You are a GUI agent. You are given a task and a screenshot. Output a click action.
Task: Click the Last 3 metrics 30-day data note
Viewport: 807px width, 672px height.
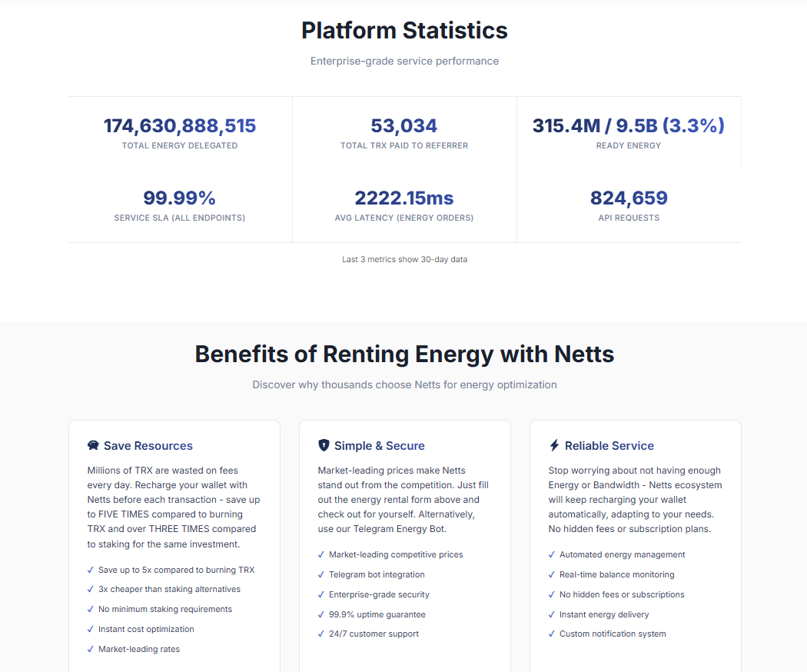click(x=404, y=260)
